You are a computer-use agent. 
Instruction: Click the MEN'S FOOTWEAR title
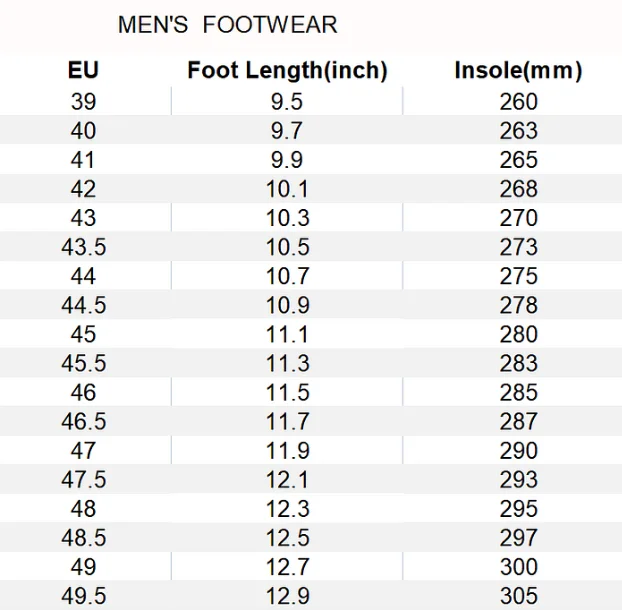pyautogui.click(x=228, y=25)
